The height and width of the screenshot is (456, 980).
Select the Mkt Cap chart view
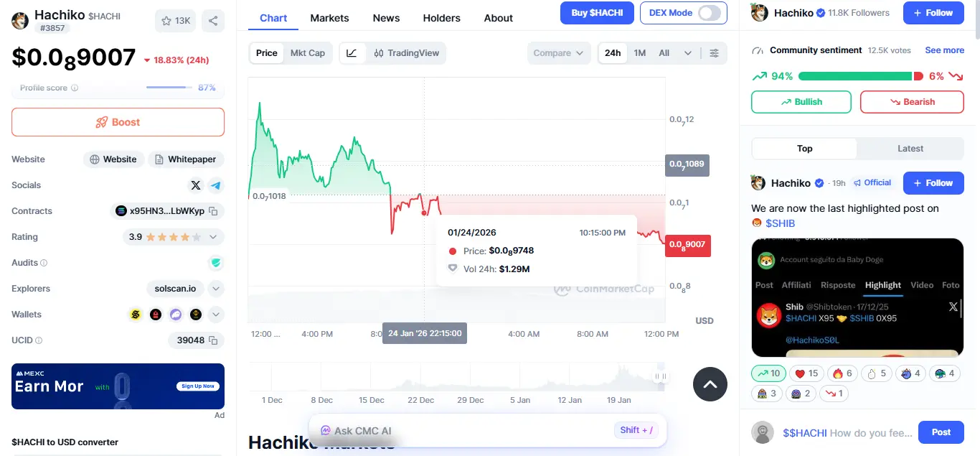coord(308,53)
